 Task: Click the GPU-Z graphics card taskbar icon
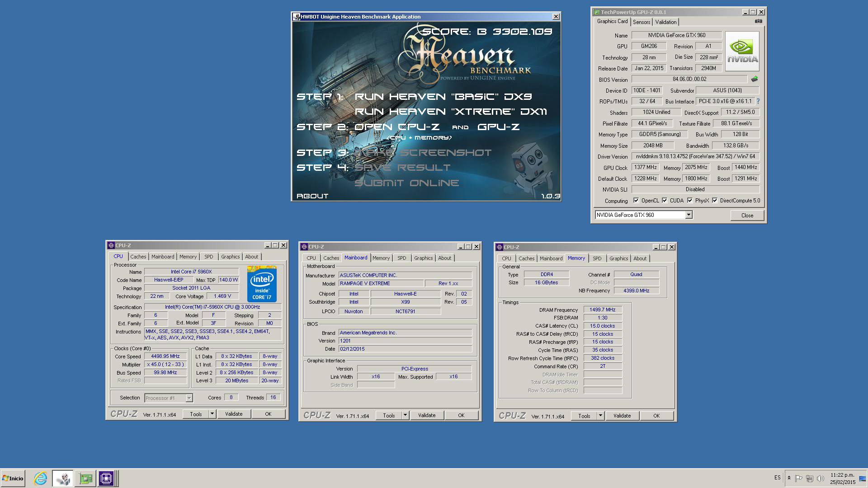[85, 478]
